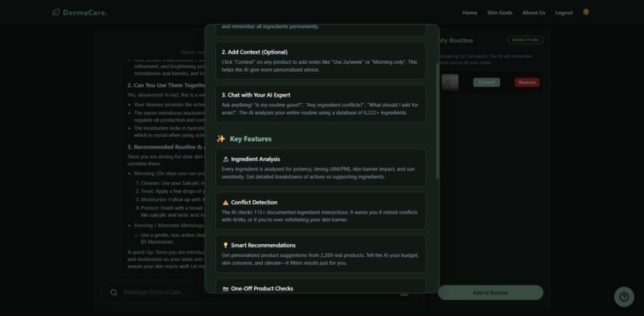Screen dimensions: 644x316
Task: Click the warning icon for Conflict Detection
Action: (225, 203)
